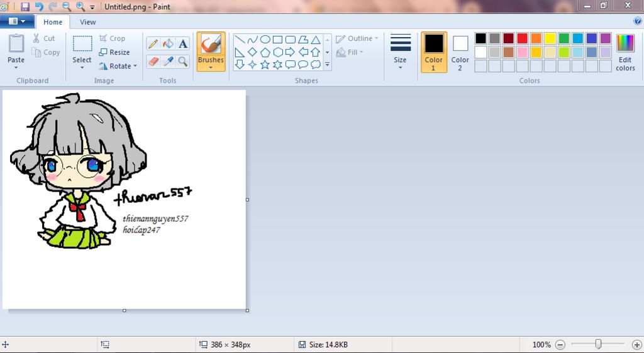This screenshot has width=644, height=353.
Task: Open the Paint file menu button
Action: pyautogui.click(x=16, y=21)
